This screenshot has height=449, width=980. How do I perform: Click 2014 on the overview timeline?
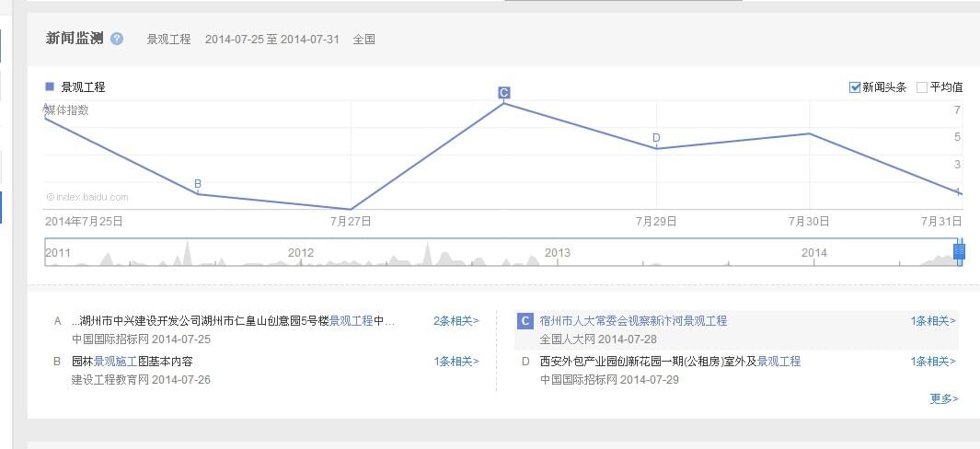[x=814, y=253]
